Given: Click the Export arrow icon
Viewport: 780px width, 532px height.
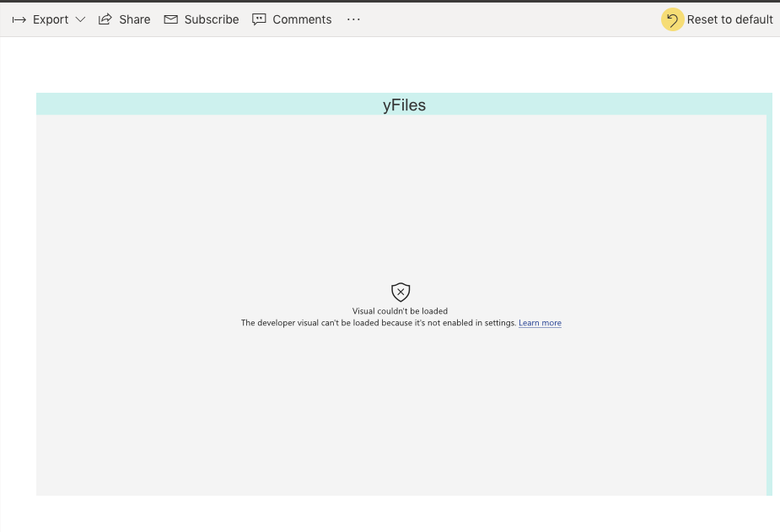Looking at the screenshot, I should pos(19,20).
